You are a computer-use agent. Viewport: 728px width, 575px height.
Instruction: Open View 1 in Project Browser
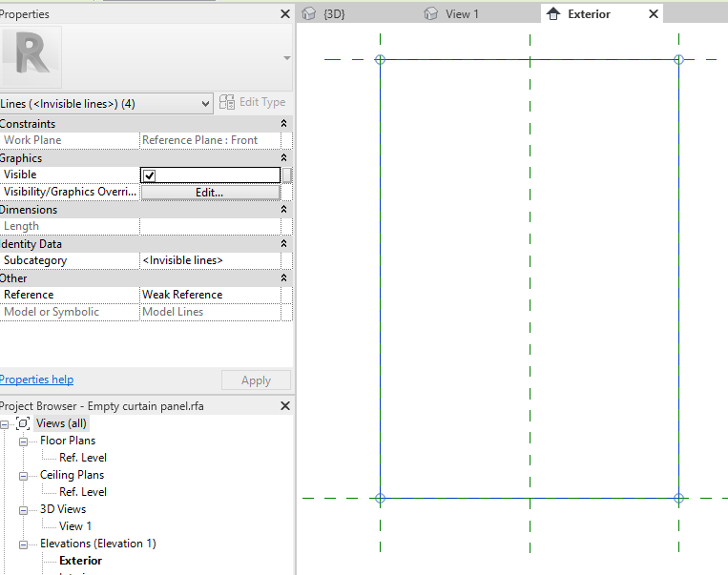point(75,526)
